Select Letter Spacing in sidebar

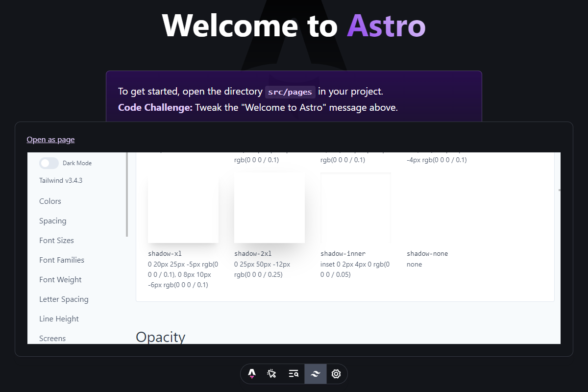tap(64, 299)
